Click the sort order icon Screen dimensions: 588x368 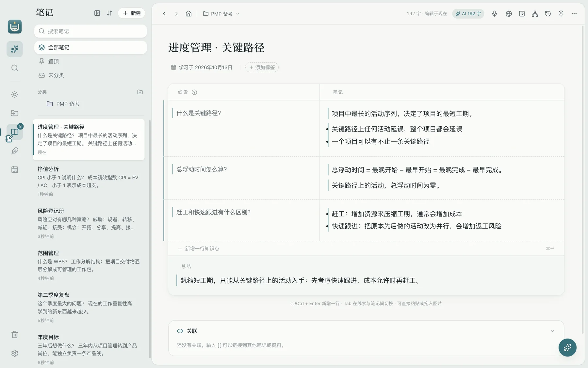[x=109, y=13]
